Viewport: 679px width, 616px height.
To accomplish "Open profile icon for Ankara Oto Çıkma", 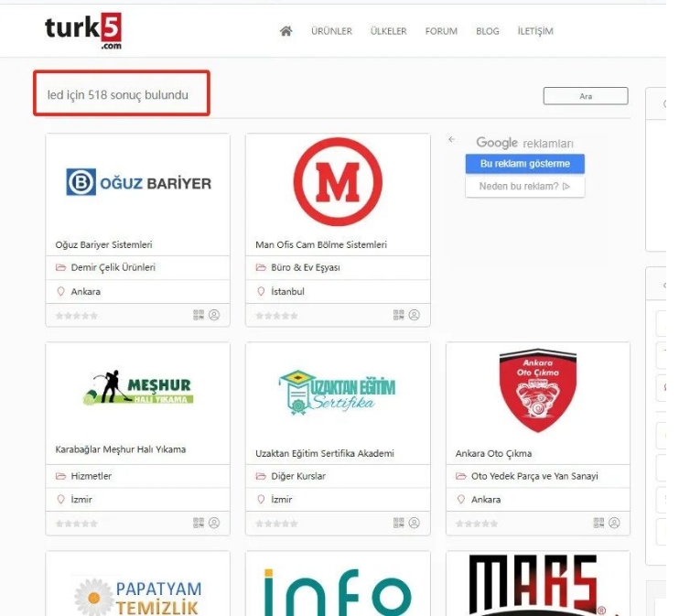I will [x=614, y=523].
